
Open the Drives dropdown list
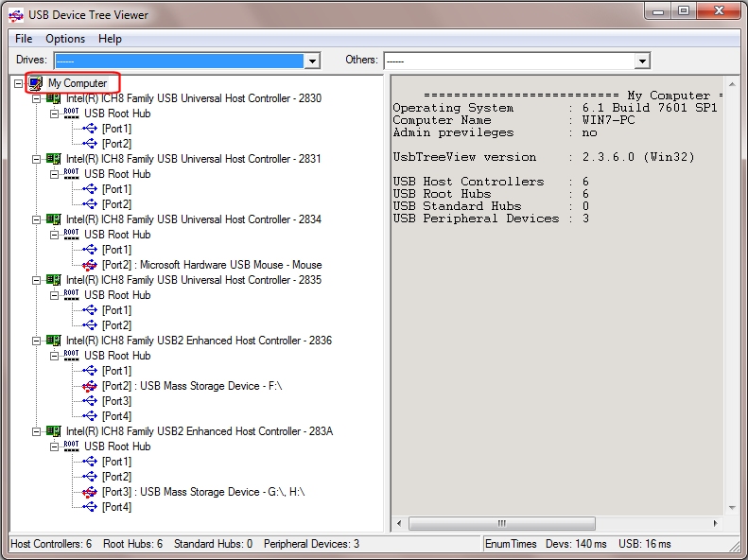pos(312,61)
